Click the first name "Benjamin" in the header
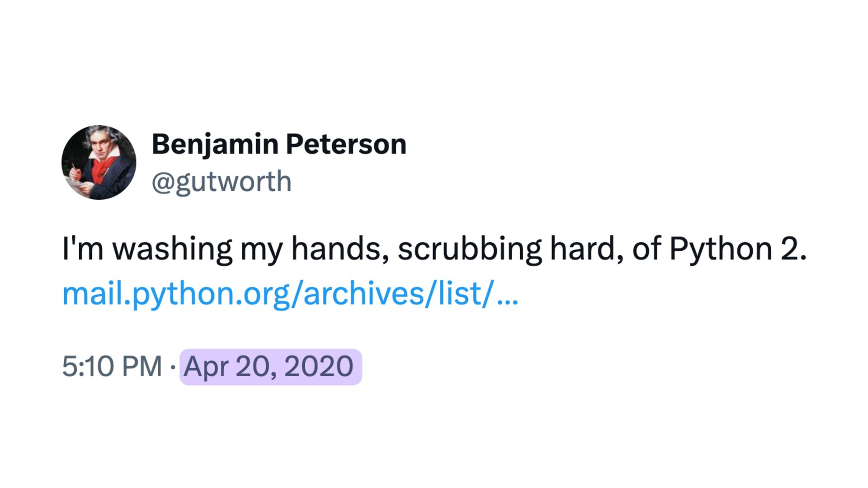This screenshot has height=488, width=868. (x=215, y=145)
